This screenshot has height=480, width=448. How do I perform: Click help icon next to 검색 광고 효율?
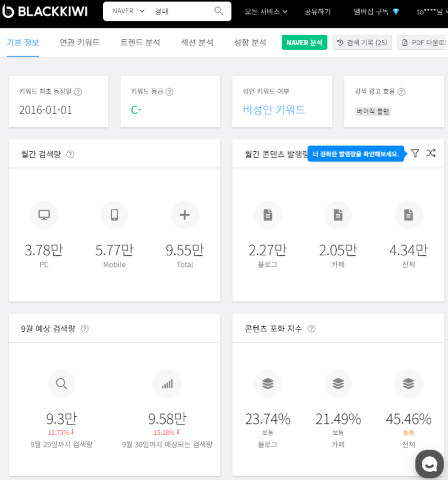tap(401, 91)
